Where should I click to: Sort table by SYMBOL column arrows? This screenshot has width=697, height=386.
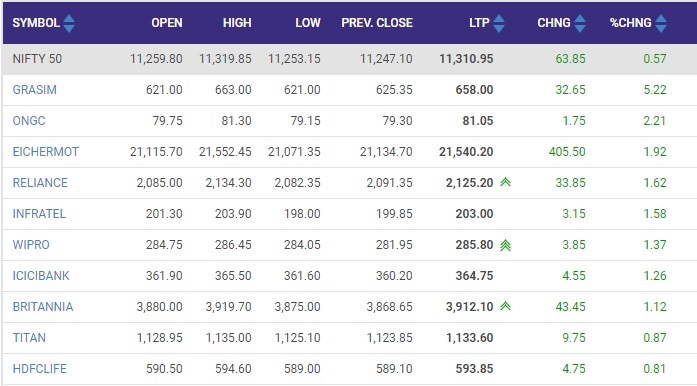pyautogui.click(x=69, y=23)
